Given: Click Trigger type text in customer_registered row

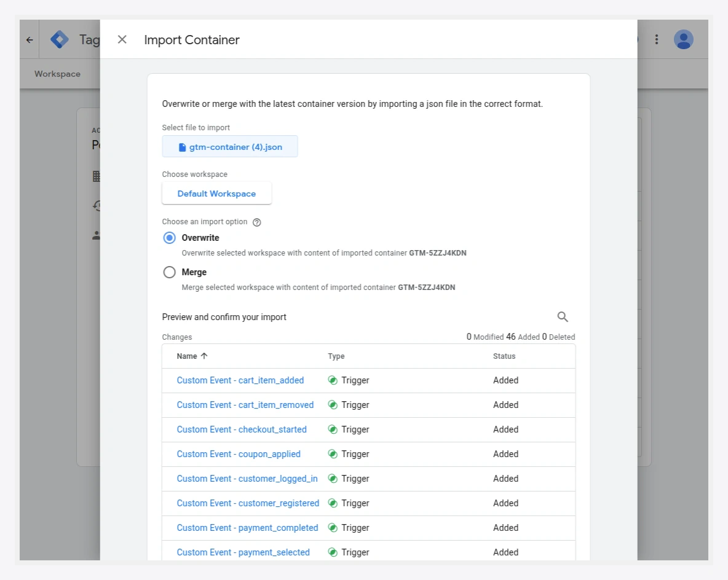Looking at the screenshot, I should point(355,503).
